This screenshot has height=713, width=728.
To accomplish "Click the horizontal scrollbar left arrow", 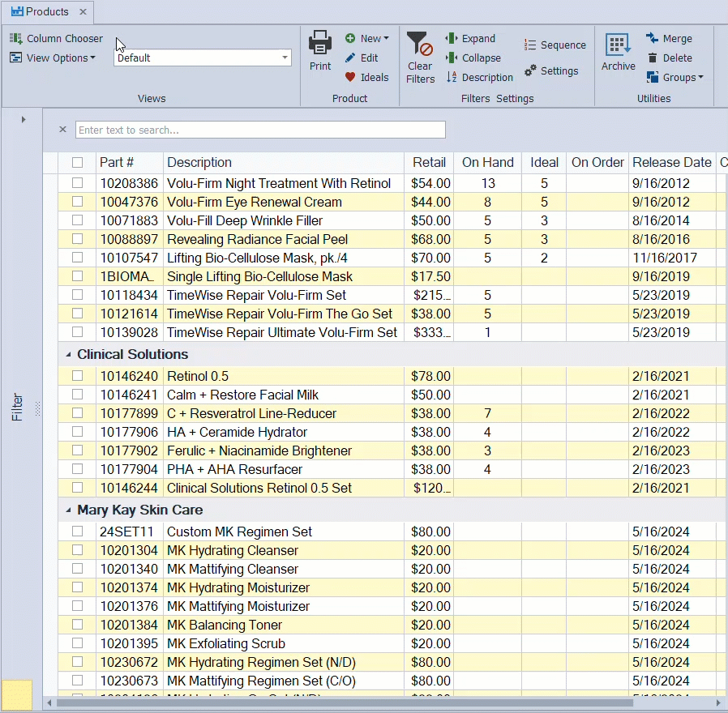I will (x=49, y=703).
